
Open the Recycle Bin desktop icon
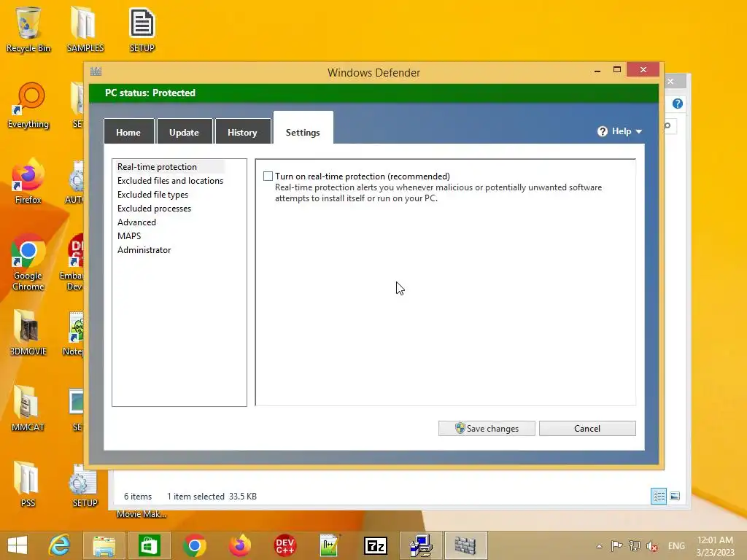pos(28,30)
